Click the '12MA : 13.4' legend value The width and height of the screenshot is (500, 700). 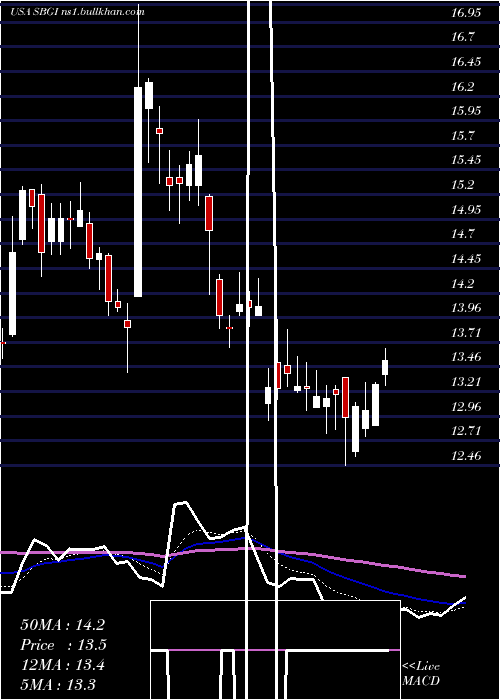(x=62, y=665)
